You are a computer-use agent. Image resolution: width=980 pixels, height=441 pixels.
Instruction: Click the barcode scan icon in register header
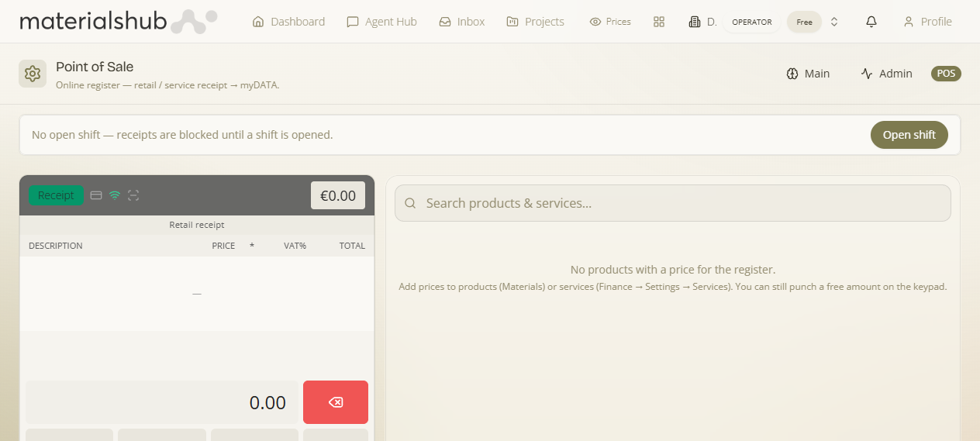[x=133, y=195]
